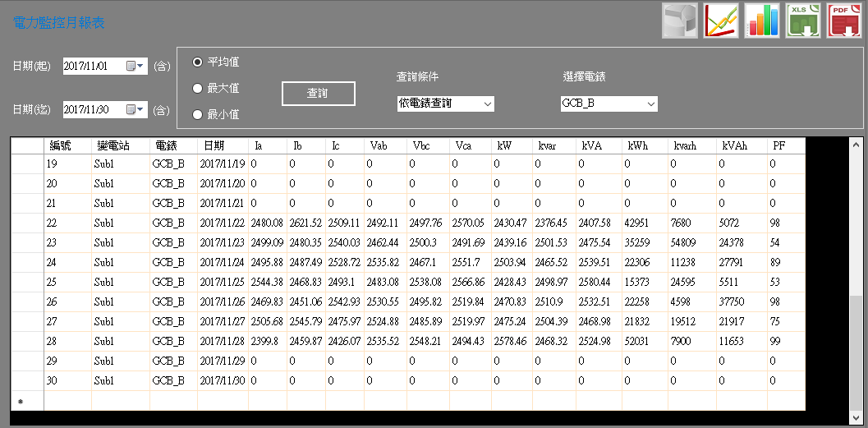
Task: Click the Ib column header
Action: (306, 145)
